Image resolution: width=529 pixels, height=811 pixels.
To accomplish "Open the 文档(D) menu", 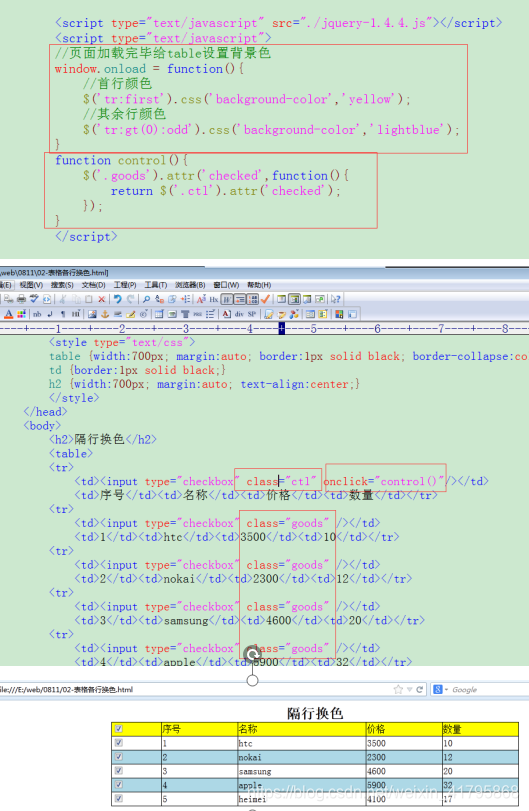I will click(x=94, y=285).
